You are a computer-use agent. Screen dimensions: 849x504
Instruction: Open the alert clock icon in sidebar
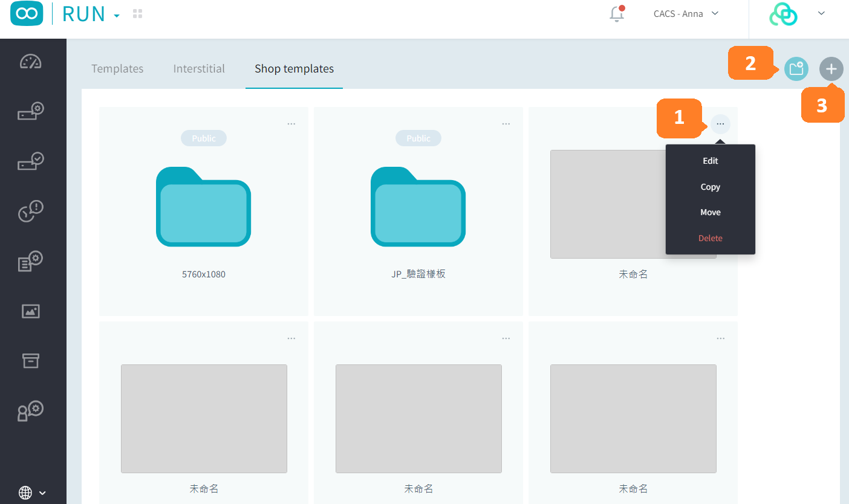[x=30, y=212]
